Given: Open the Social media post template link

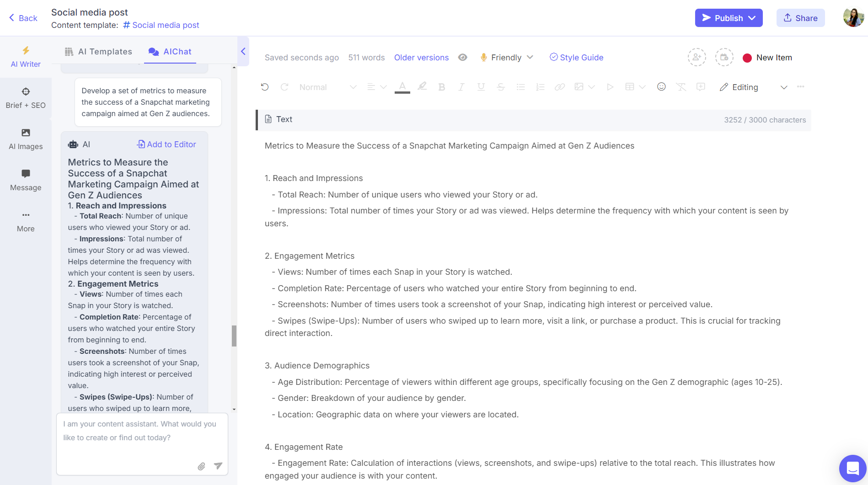Looking at the screenshot, I should (x=161, y=25).
